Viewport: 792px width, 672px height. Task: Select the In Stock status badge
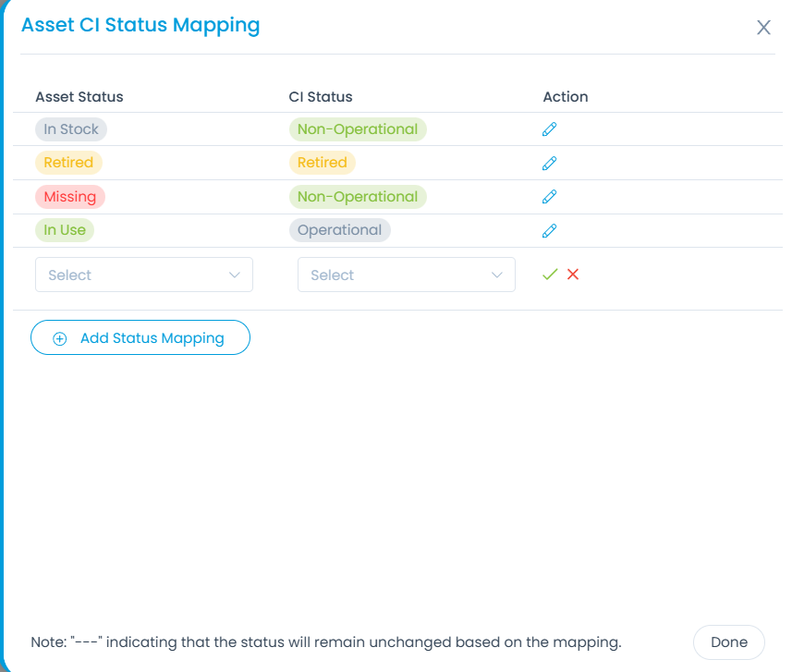(x=70, y=128)
